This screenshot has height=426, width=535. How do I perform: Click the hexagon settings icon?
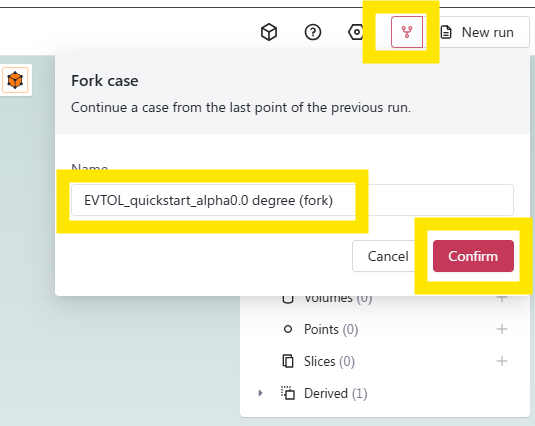(x=355, y=32)
